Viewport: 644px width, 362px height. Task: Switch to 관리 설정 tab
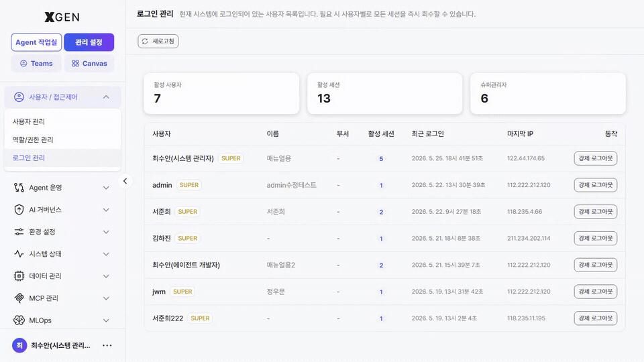pyautogui.click(x=89, y=42)
